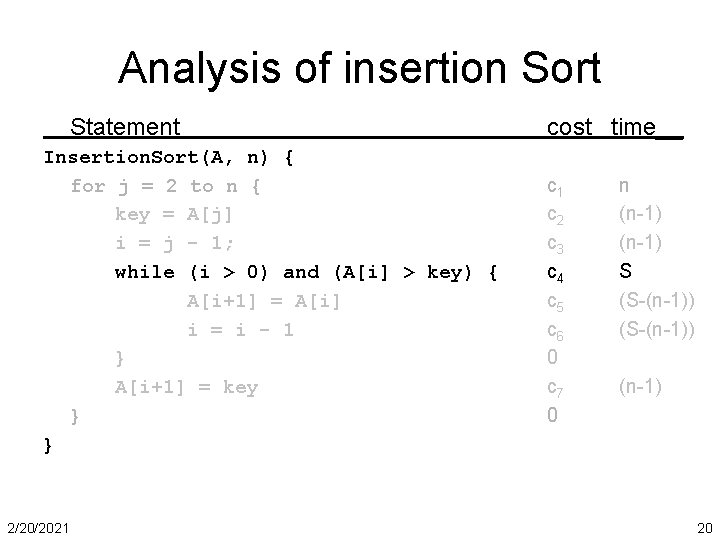Click the time value "S"
The image size is (720, 540).
tap(625, 271)
